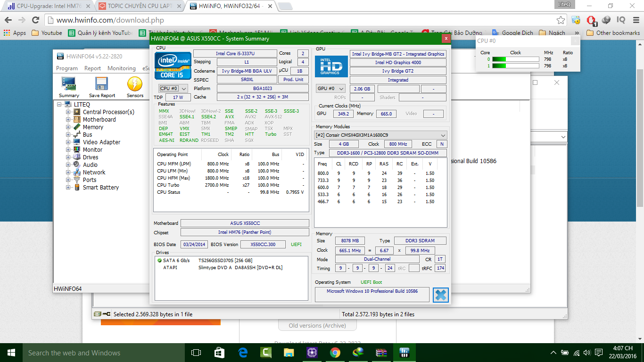
Task: Click the Search the web and Windows box
Action: (x=104, y=353)
